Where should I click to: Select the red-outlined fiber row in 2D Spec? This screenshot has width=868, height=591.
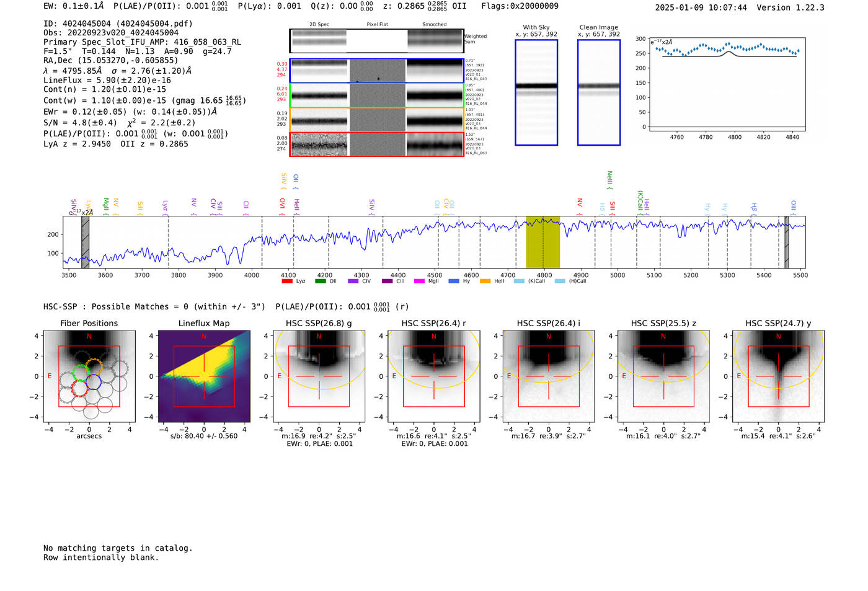pos(376,144)
